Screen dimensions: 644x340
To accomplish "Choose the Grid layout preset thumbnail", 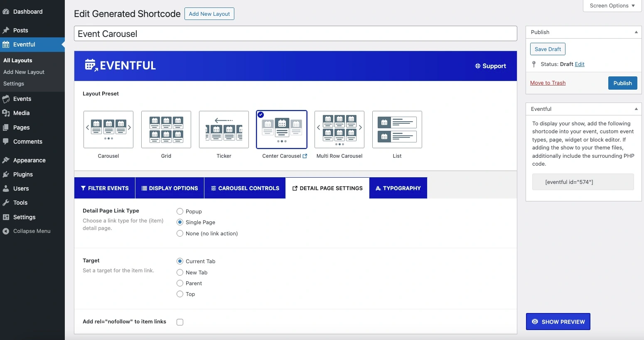I will [166, 130].
